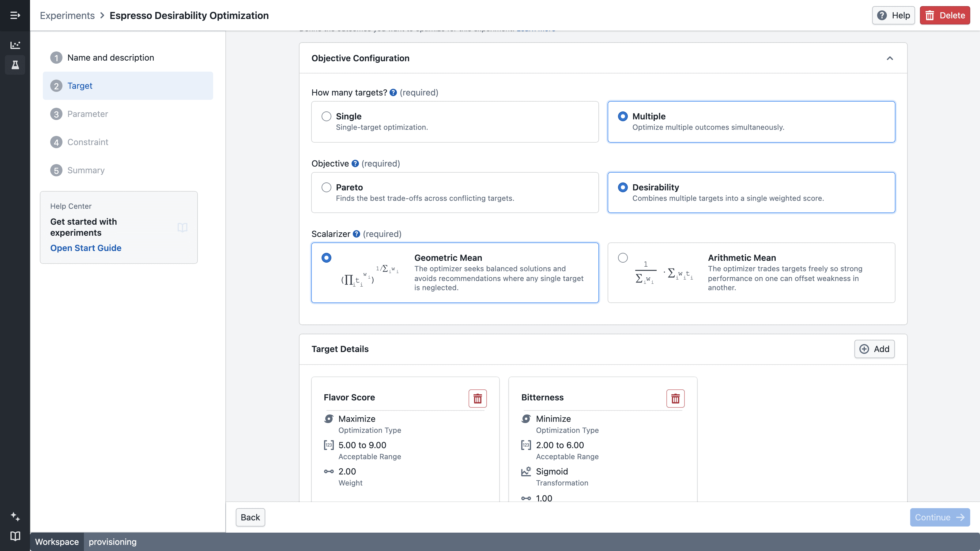Click the Sigmoid transformation icon
Screen dimensions: 980x551
click(x=526, y=471)
